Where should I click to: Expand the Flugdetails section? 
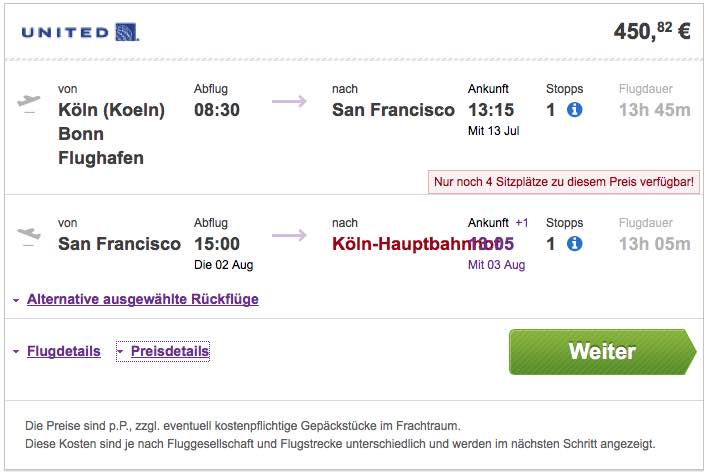63,351
